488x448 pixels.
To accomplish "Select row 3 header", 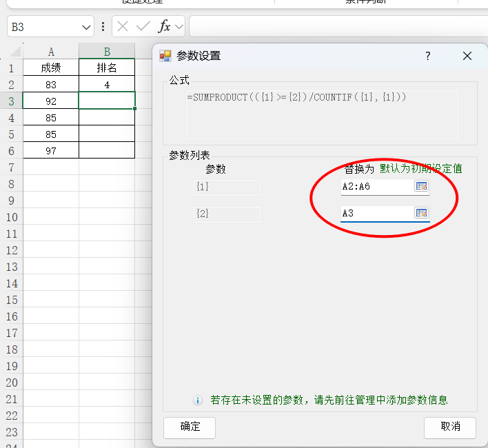I will pos(11,101).
